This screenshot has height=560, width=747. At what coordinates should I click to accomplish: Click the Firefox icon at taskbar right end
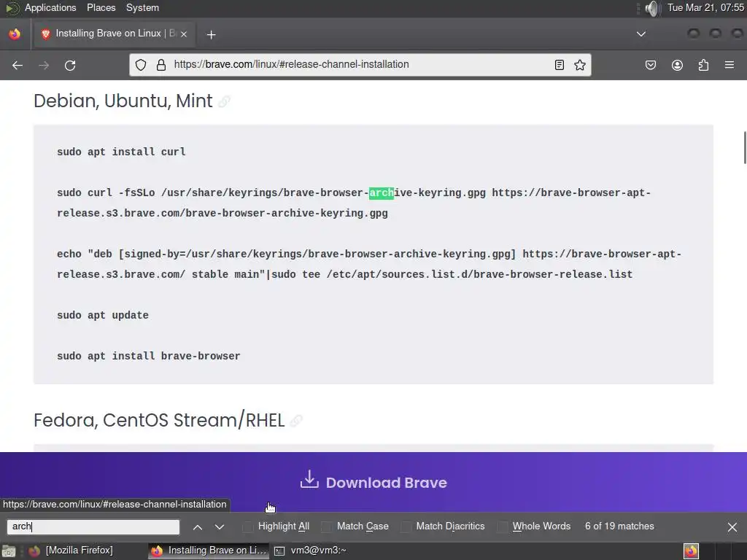[x=692, y=551]
